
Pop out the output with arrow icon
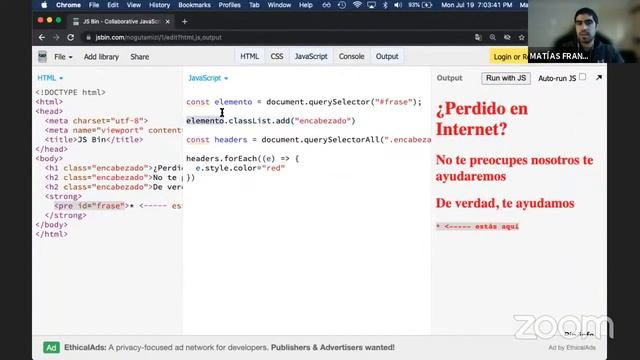599,77
